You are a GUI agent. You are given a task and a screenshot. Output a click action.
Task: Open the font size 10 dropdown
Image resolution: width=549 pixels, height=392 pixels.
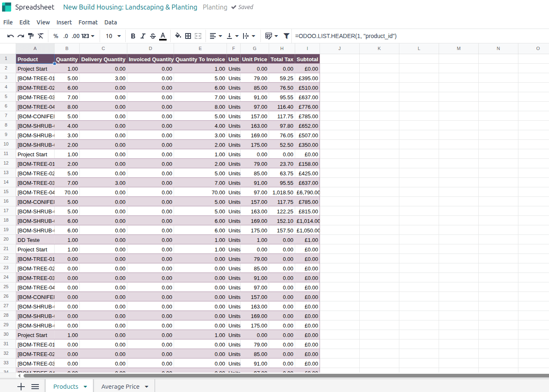pos(113,36)
